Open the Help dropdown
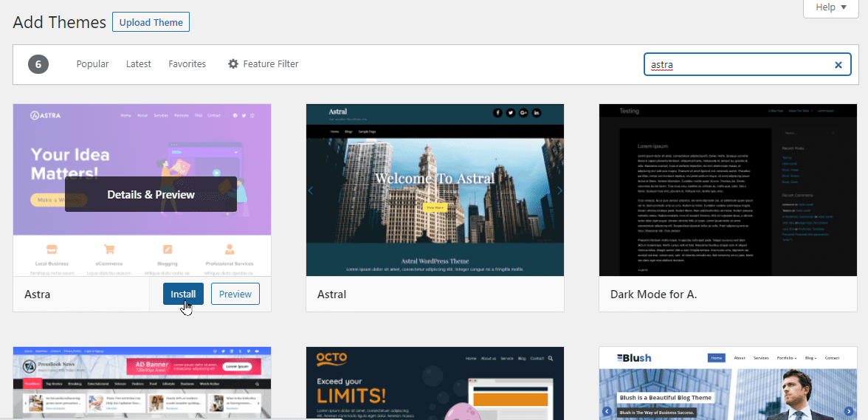The image size is (868, 420). [831, 7]
